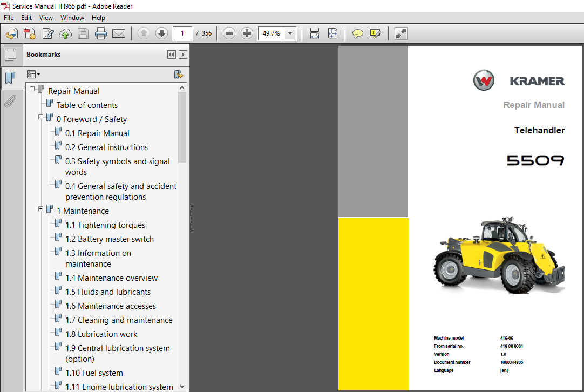584x392 pixels.
Task: Open bookmark 1.2 Battery master switch
Action: point(110,239)
